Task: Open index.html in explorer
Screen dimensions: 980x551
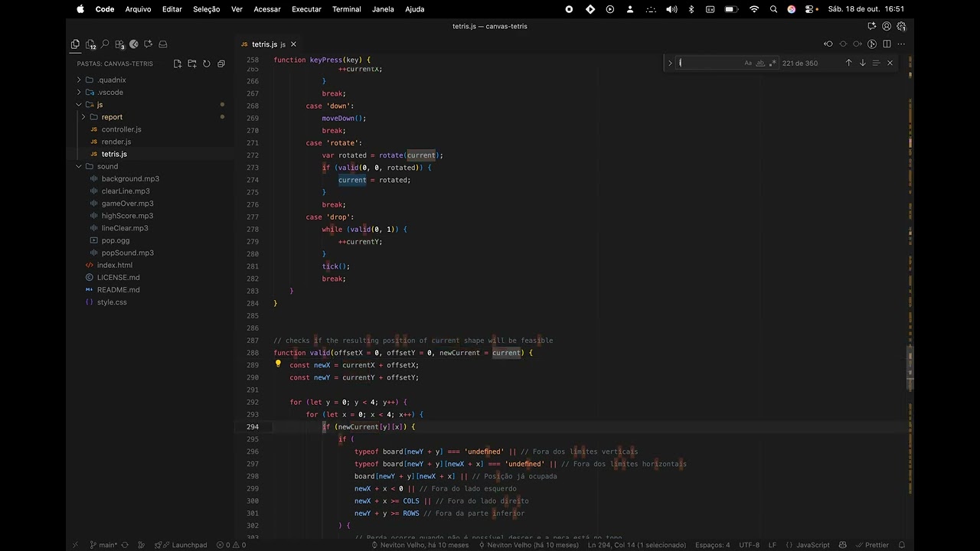Action: [114, 265]
